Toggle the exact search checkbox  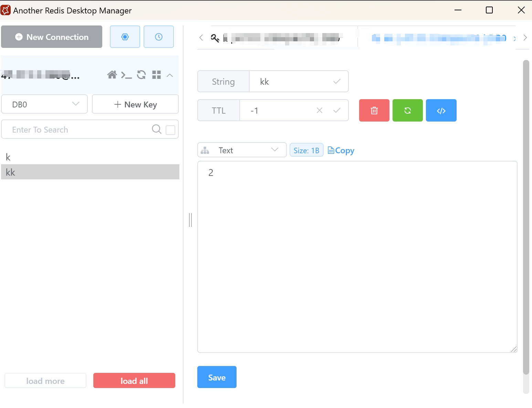coord(170,130)
